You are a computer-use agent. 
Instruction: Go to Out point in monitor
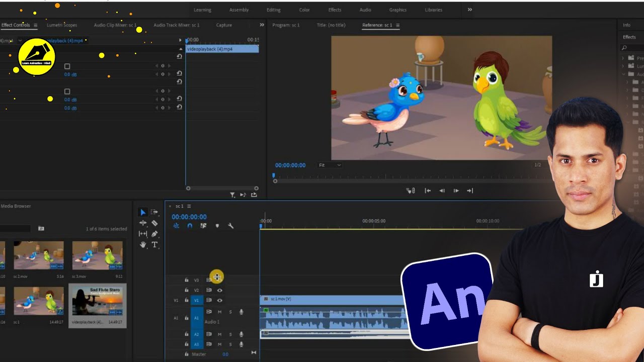pos(470,191)
